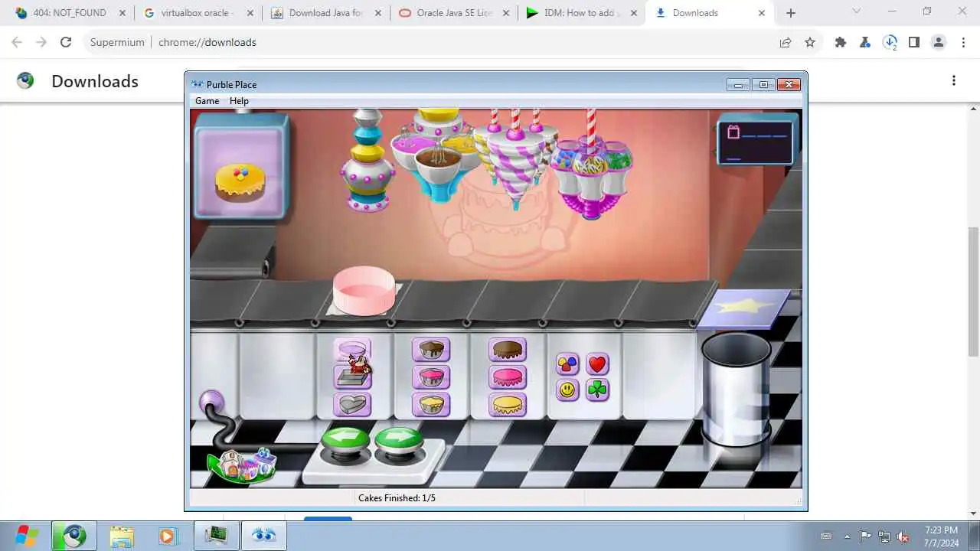This screenshot has height=551, width=980.
Task: Select the round cake pan shape
Action: 352,350
